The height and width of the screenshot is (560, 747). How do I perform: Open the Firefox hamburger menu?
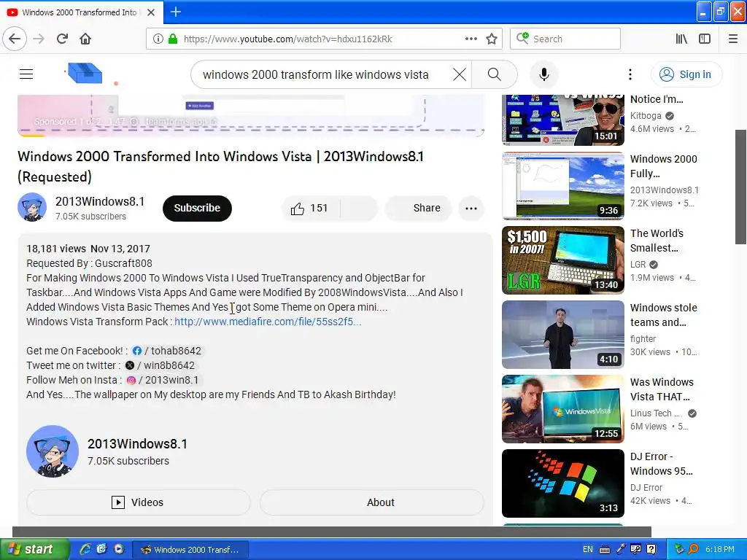(x=733, y=39)
